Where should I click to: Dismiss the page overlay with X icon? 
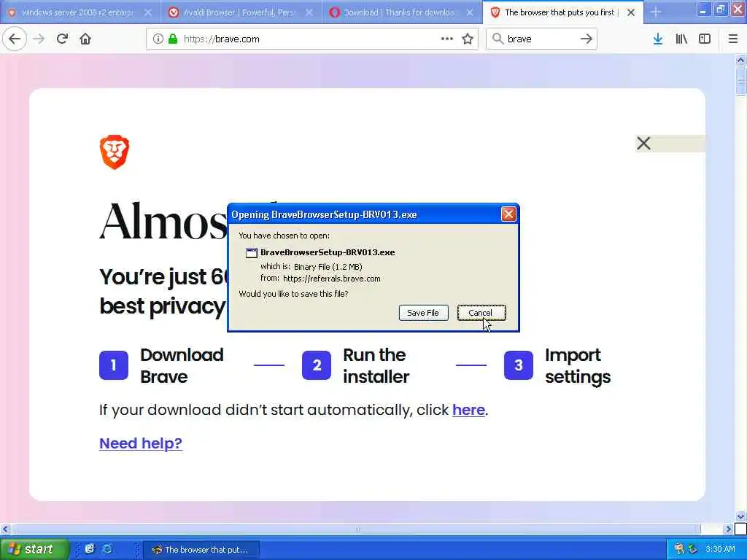643,144
